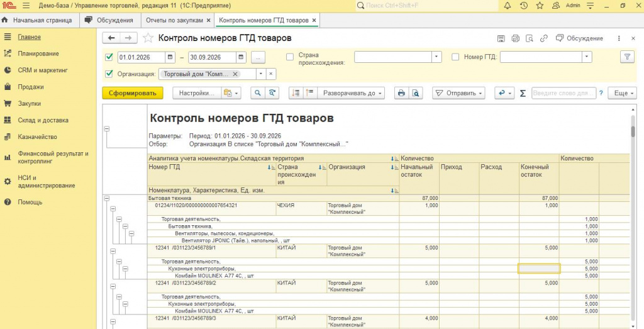Screen dimensions: 644x329
Task: Open Продажи section
Action: point(31,87)
